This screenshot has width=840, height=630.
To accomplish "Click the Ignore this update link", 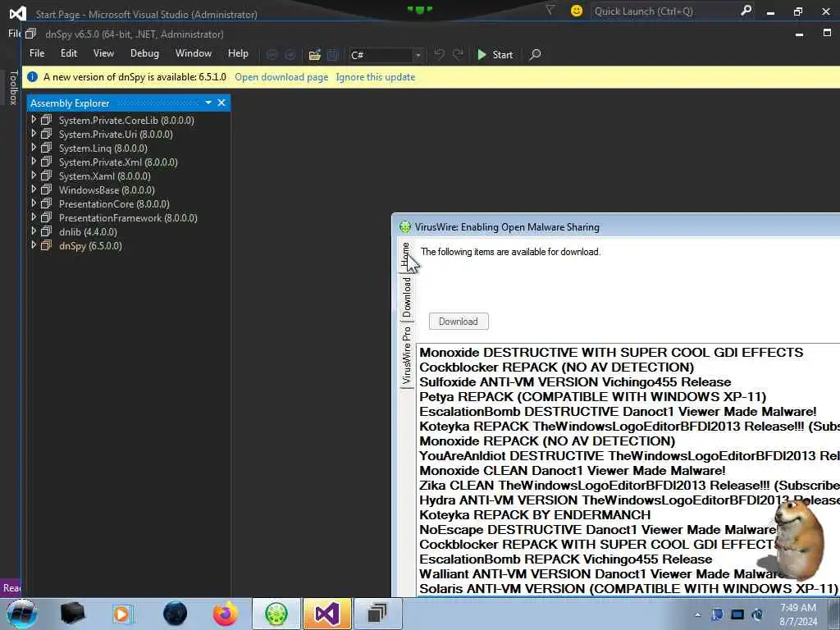I will pos(376,77).
